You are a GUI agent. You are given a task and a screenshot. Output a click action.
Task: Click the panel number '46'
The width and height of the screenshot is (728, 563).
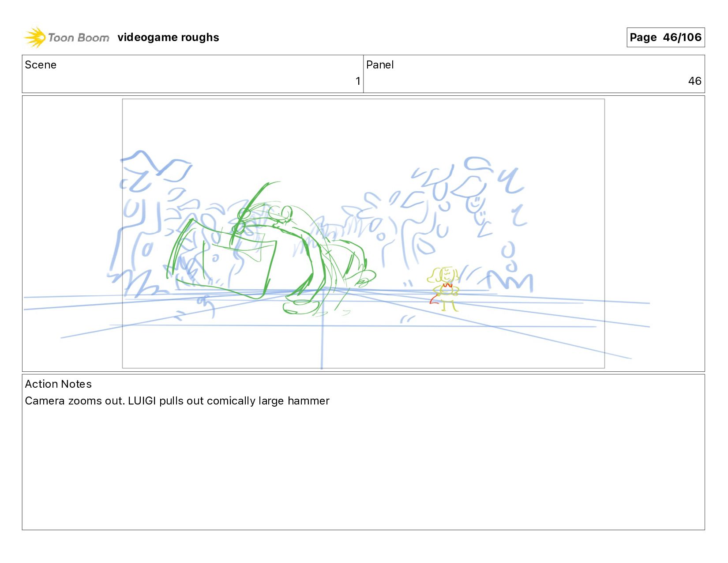[694, 81]
